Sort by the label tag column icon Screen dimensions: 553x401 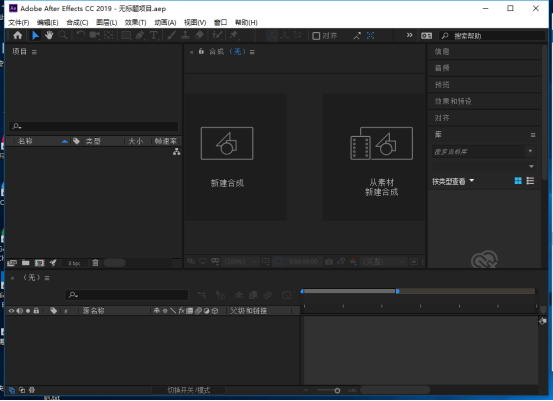(77, 141)
